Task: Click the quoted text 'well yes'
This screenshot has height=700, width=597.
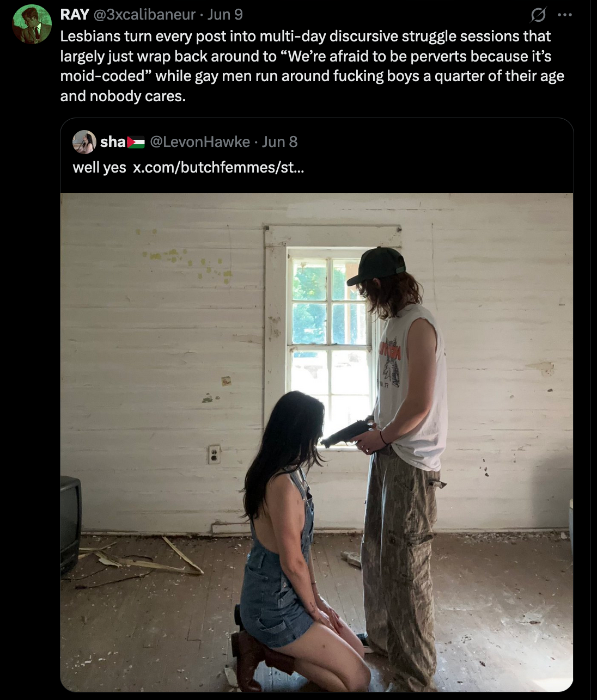Action: (100, 167)
